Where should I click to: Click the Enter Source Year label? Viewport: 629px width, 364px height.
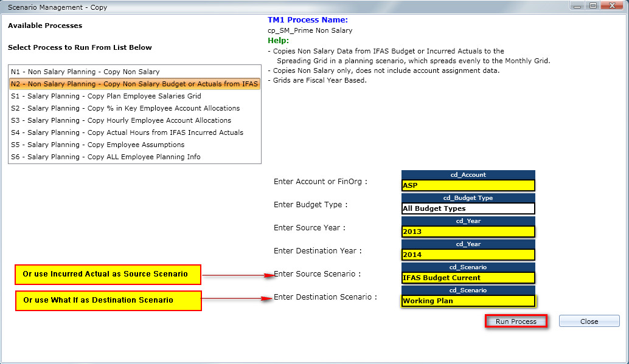pos(309,228)
